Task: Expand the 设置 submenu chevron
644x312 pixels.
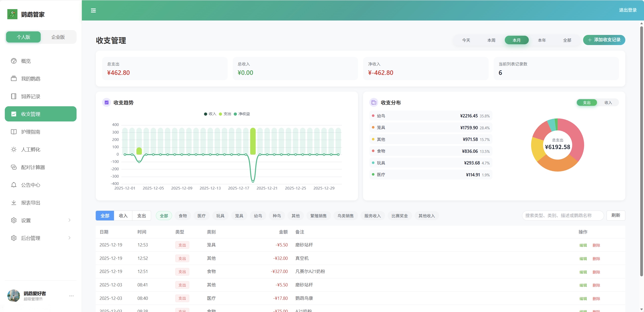Action: (69, 220)
